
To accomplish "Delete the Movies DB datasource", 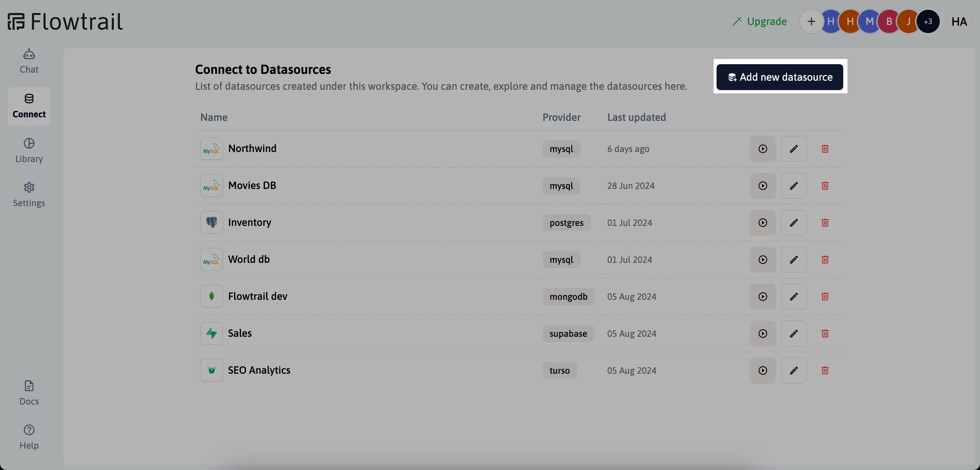I will pyautogui.click(x=825, y=186).
